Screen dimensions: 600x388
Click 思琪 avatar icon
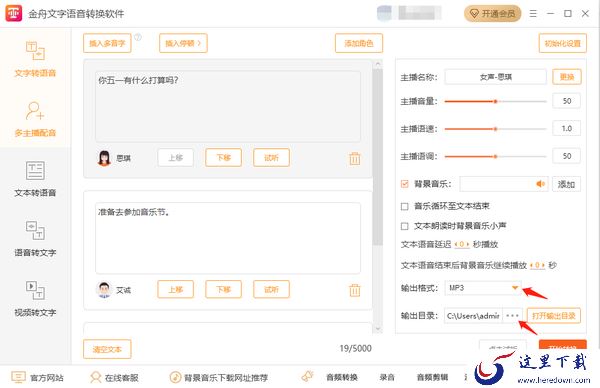pos(104,158)
